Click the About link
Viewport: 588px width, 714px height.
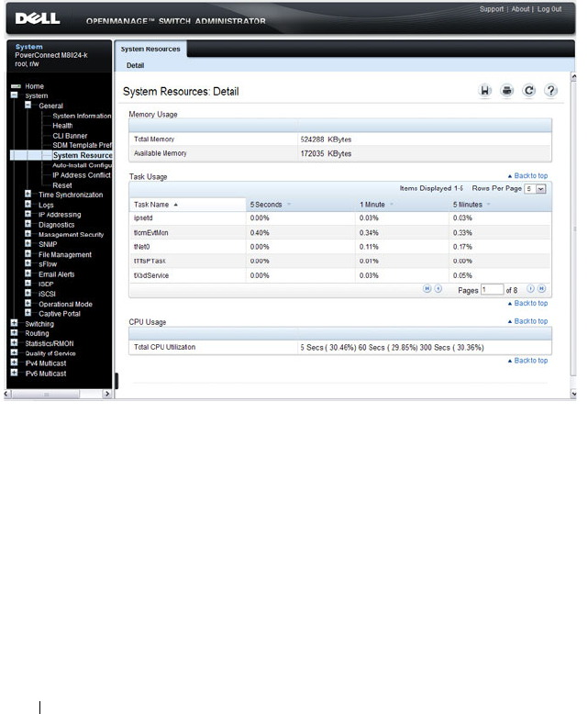click(520, 9)
